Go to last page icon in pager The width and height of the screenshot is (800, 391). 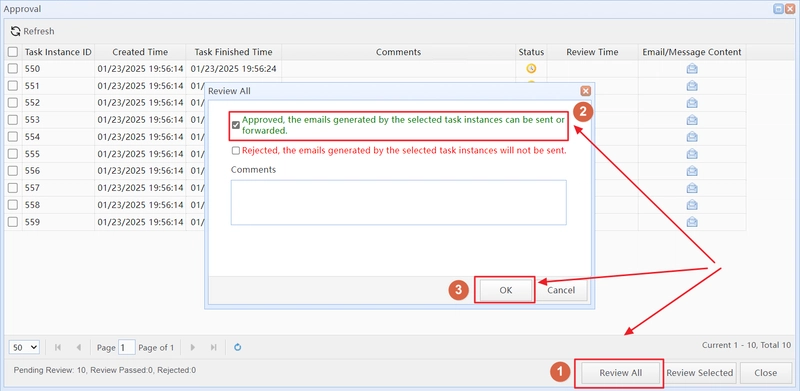(x=213, y=348)
